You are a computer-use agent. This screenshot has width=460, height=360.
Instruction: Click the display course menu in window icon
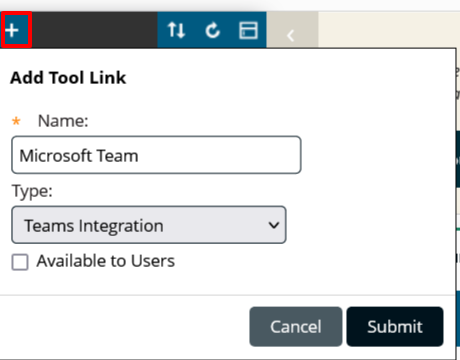(x=248, y=30)
